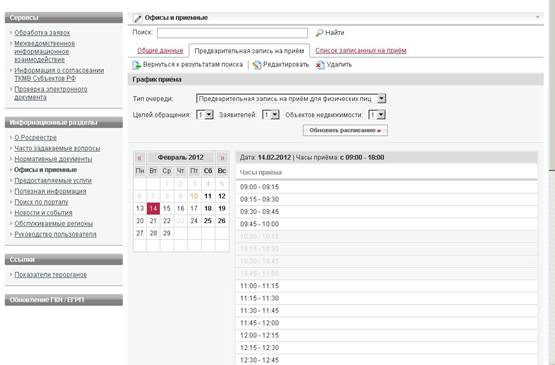Pick the 09:00 - 09:15 time slot
This screenshot has height=365, width=555.
click(387, 187)
